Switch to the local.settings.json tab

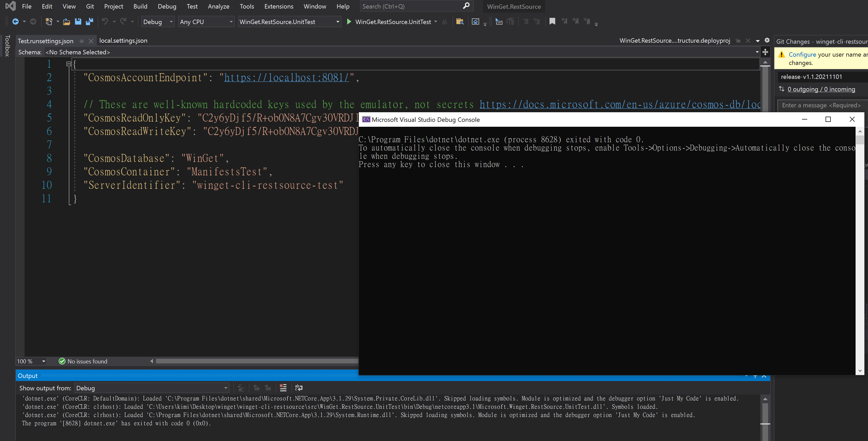point(123,40)
